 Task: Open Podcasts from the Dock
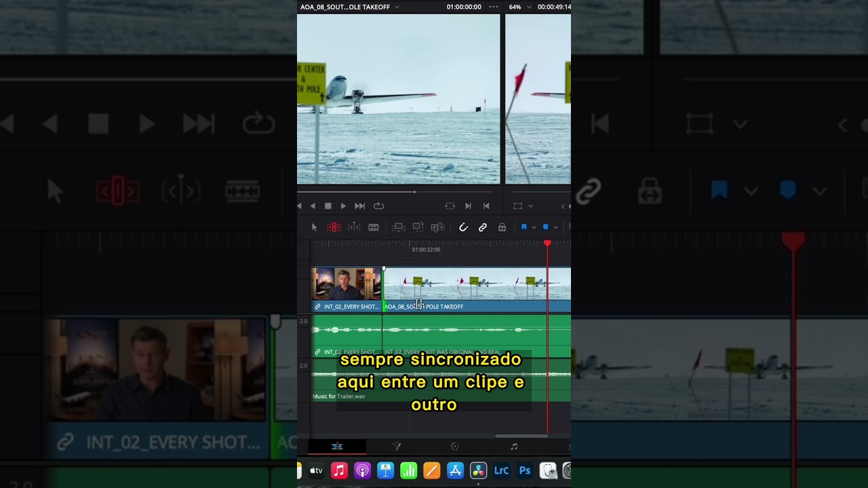click(363, 470)
